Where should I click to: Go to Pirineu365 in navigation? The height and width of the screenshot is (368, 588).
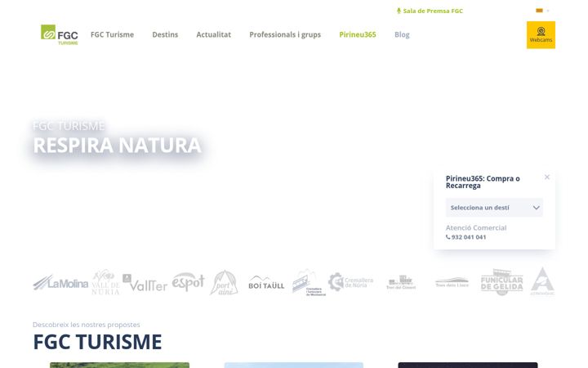[358, 34]
